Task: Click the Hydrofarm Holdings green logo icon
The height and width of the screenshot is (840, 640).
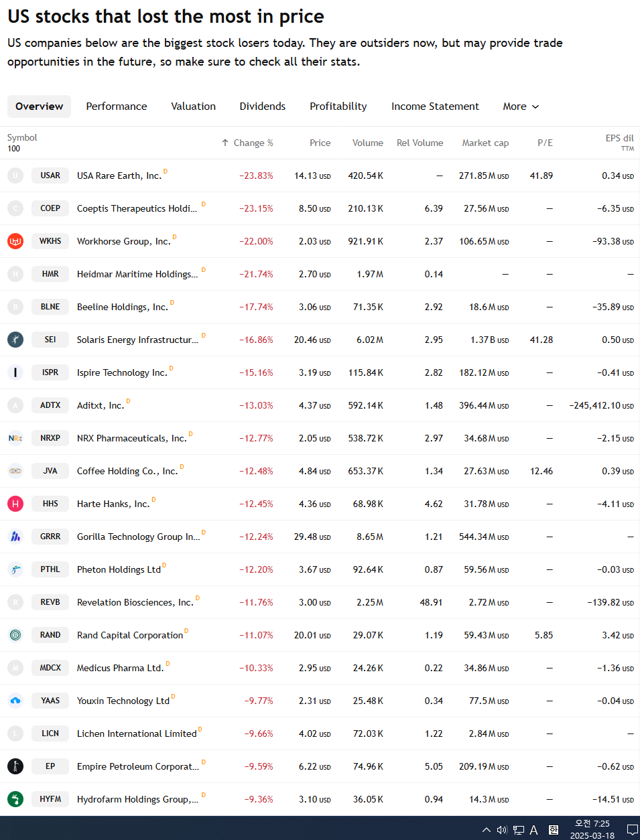Action: point(15,799)
